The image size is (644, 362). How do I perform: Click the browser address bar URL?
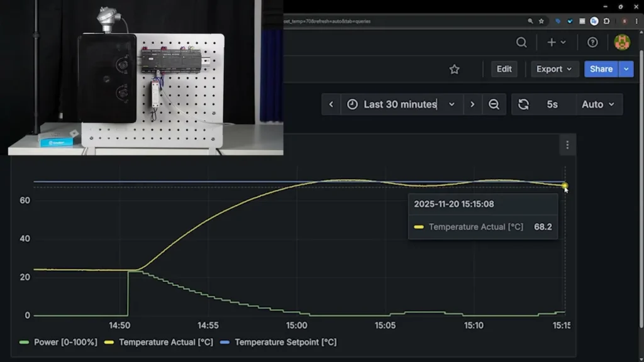point(327,21)
